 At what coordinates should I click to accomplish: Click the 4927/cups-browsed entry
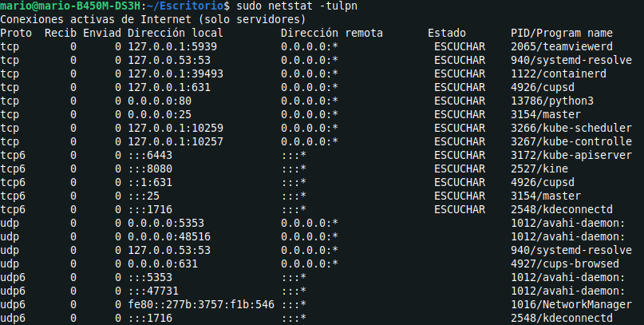pyautogui.click(x=565, y=264)
